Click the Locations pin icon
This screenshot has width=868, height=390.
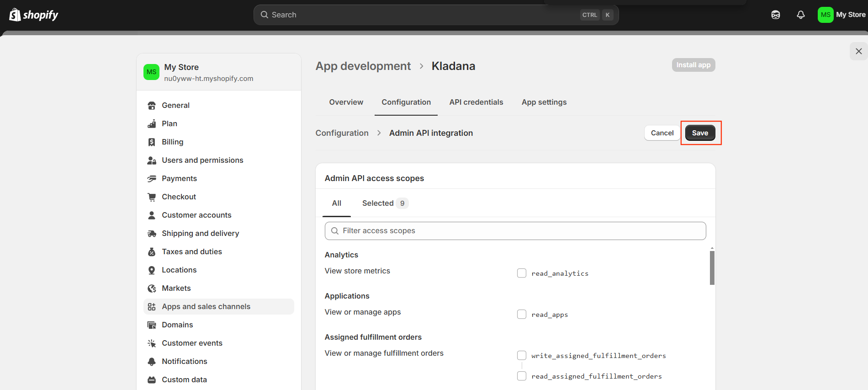tap(152, 270)
